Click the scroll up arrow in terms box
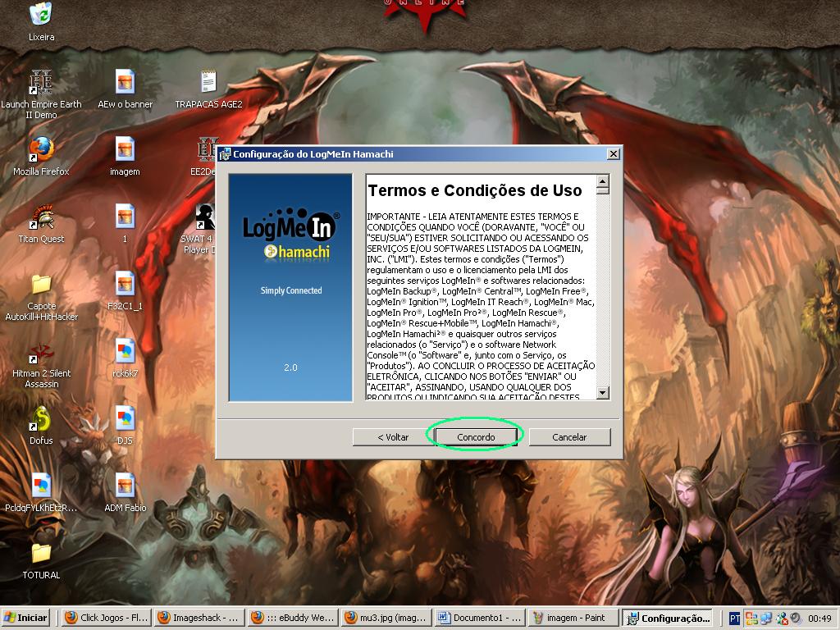The image size is (840, 630). 603,182
